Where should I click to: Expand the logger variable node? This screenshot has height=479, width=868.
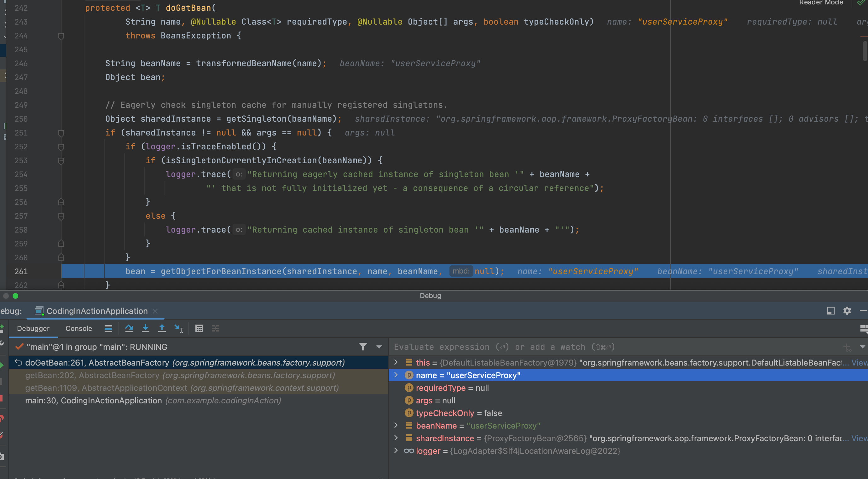click(396, 451)
